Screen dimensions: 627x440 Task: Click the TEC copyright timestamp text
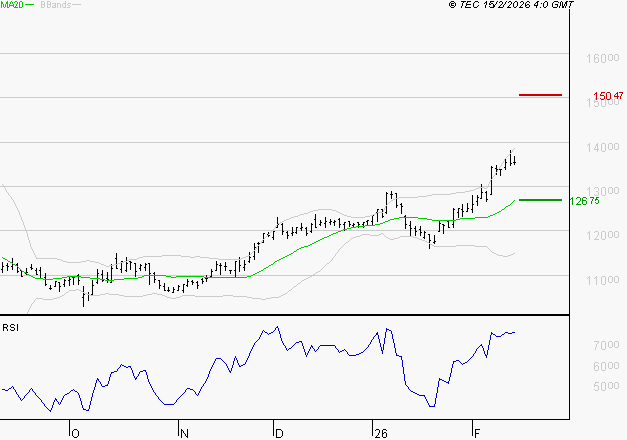(x=511, y=4)
